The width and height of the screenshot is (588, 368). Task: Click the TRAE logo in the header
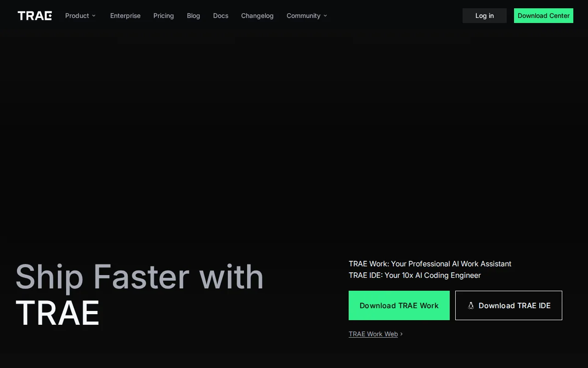click(34, 16)
